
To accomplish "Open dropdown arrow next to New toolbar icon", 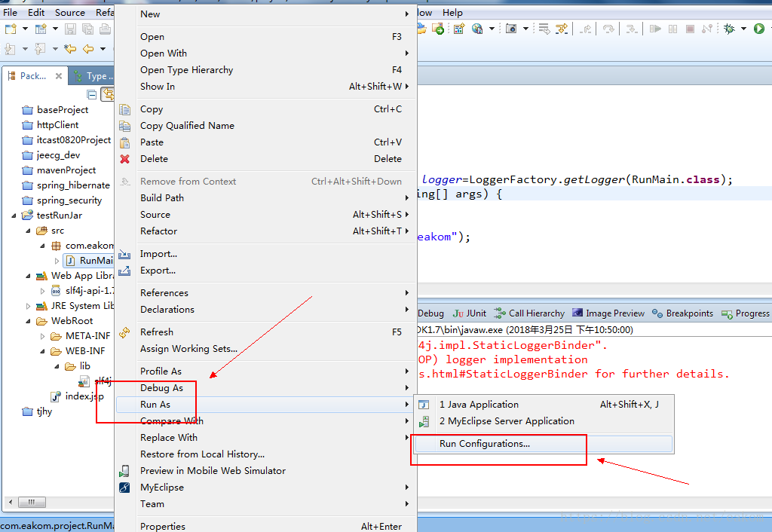I will click(x=25, y=29).
